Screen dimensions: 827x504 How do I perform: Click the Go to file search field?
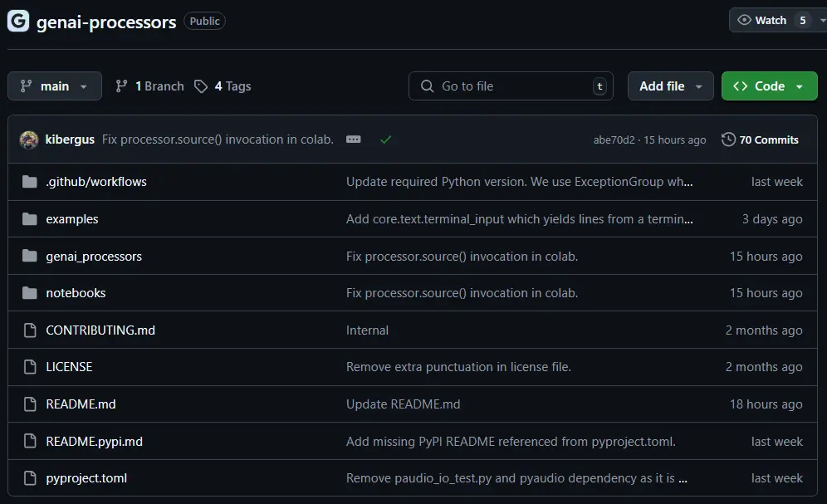click(x=511, y=86)
